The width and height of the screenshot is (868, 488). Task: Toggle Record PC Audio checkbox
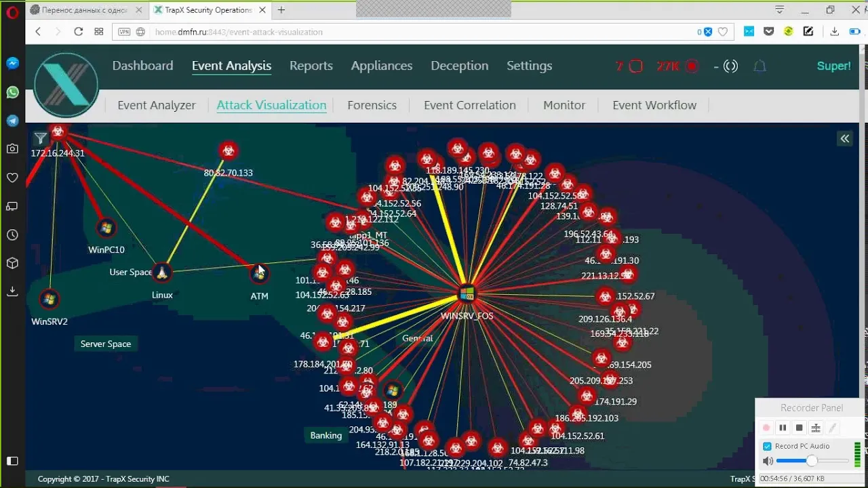point(767,446)
